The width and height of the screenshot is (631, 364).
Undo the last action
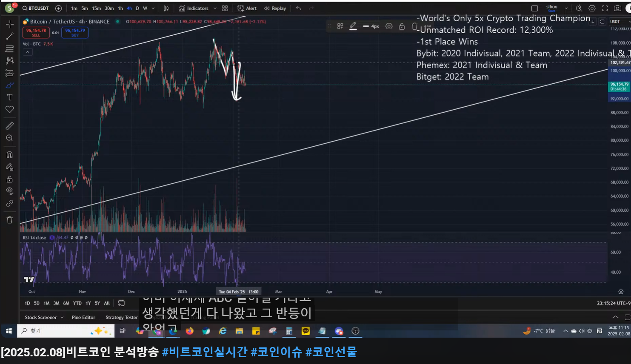click(298, 8)
